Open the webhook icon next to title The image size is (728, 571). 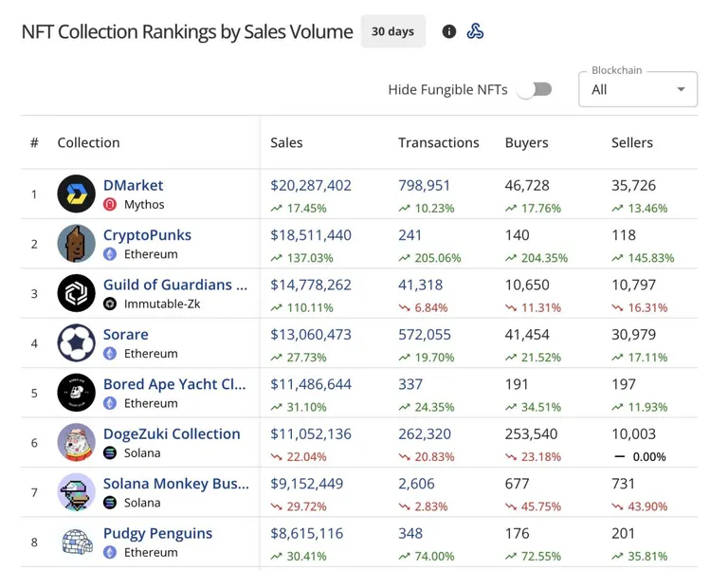[475, 31]
